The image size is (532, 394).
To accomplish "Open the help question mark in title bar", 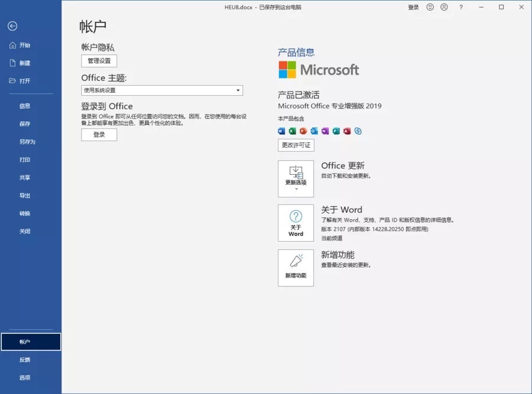I will coord(460,7).
